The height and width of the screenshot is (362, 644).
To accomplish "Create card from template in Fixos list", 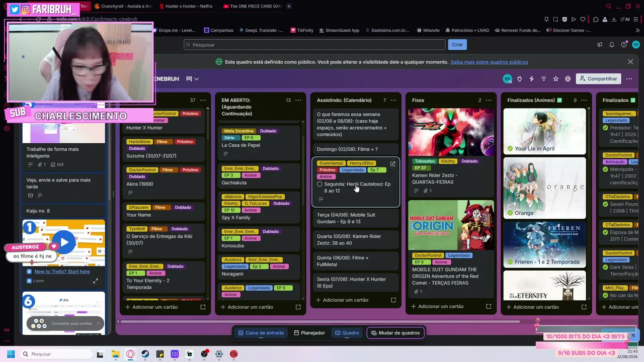I will 489,306.
